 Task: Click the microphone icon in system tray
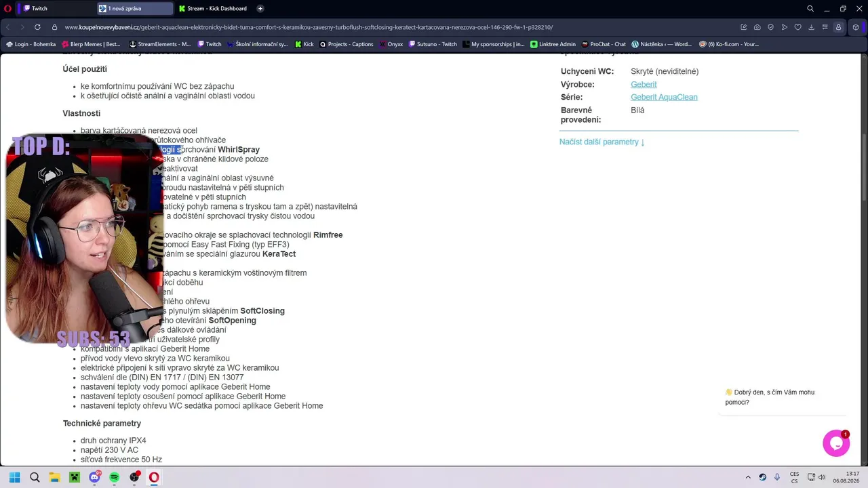click(777, 477)
